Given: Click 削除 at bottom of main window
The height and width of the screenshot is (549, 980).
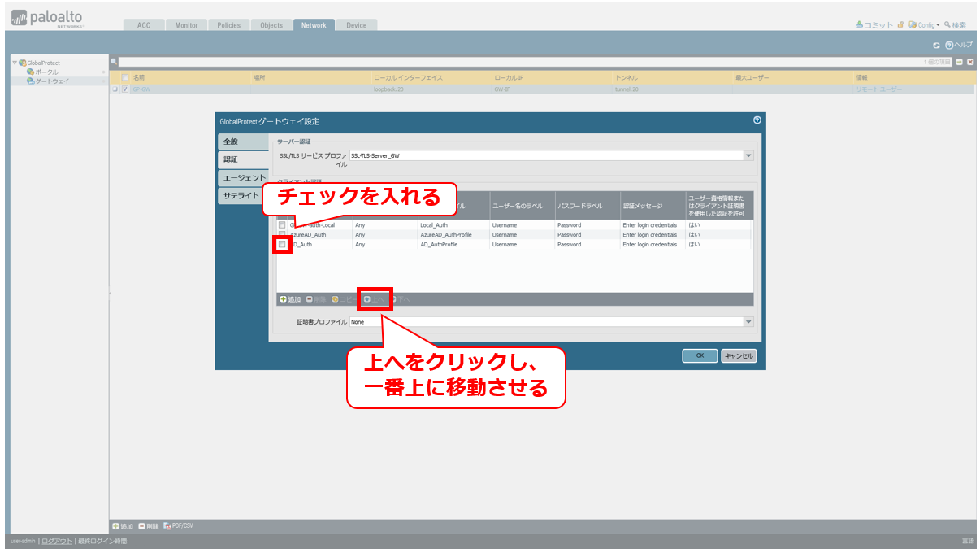Looking at the screenshot, I should (149, 526).
